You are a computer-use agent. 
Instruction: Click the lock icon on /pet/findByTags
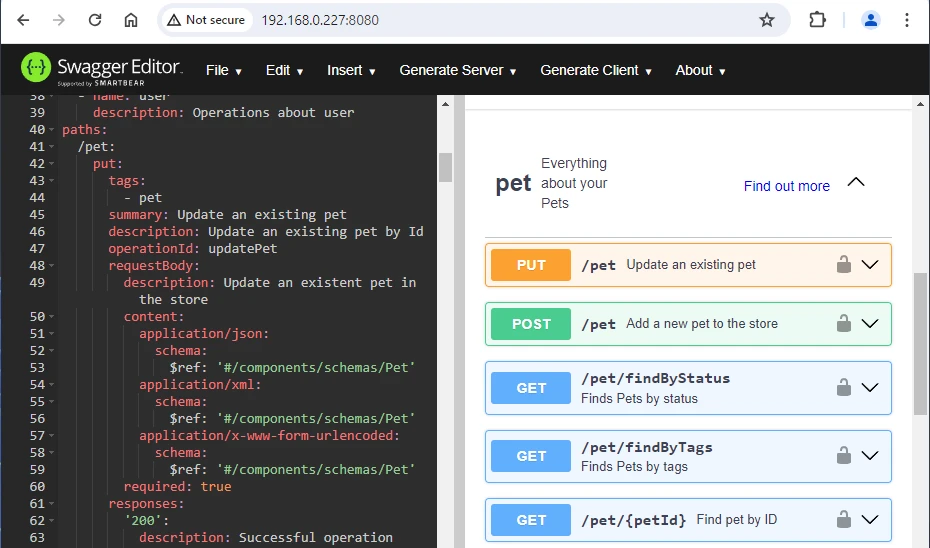click(844, 456)
